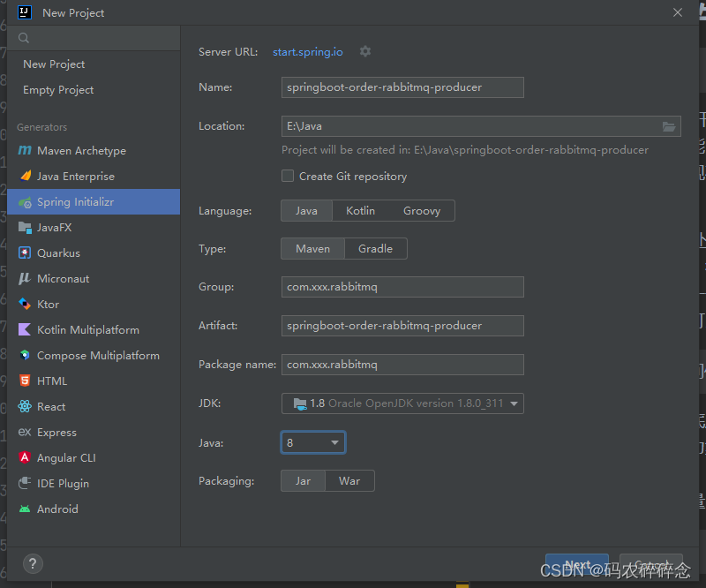
Task: Click the Cancel button
Action: [x=651, y=564]
